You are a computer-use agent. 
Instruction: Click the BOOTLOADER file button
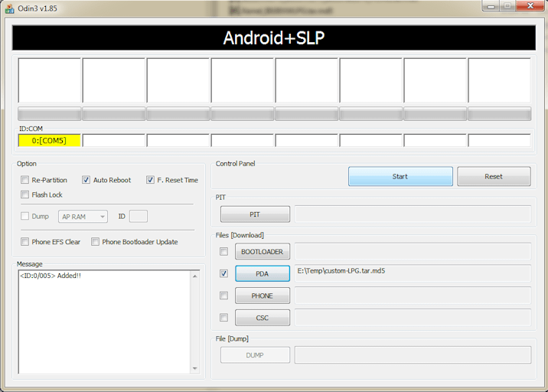click(262, 251)
